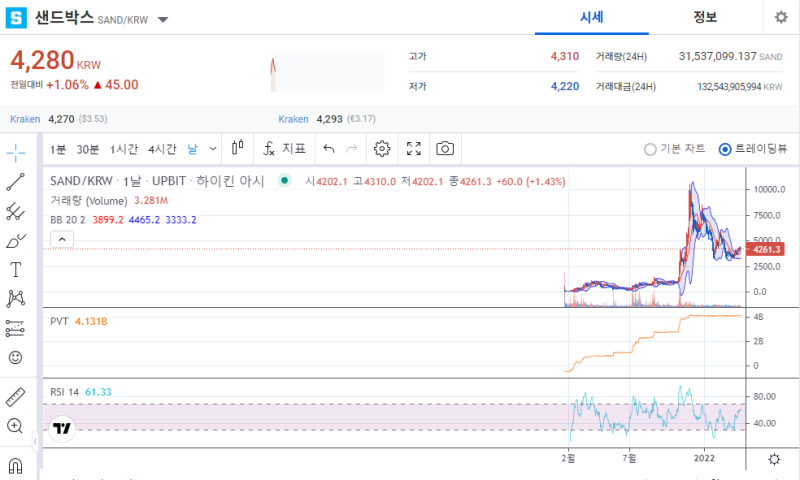Click the 저가 value 4,220

pos(565,86)
